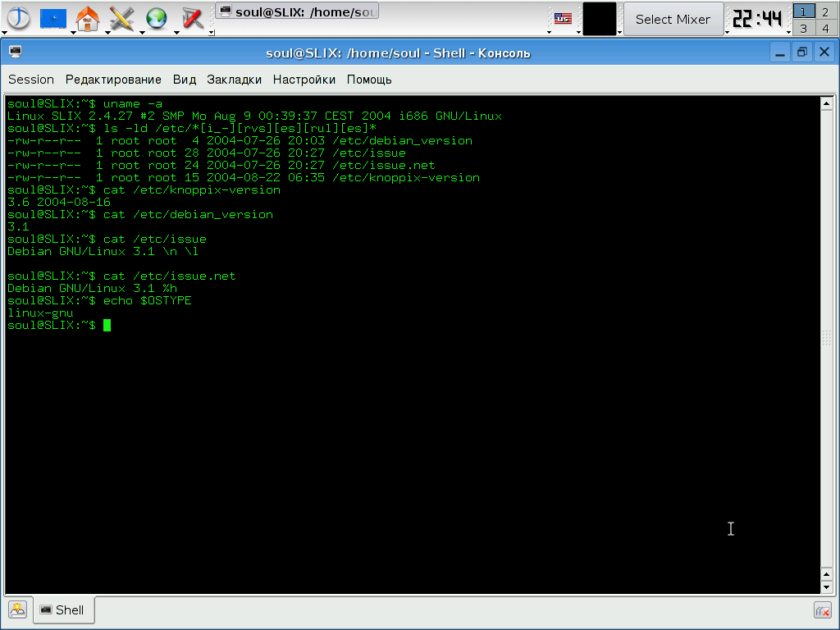Click the 'linux-gnu' output line
This screenshot has height=630, width=840.
tap(40, 313)
